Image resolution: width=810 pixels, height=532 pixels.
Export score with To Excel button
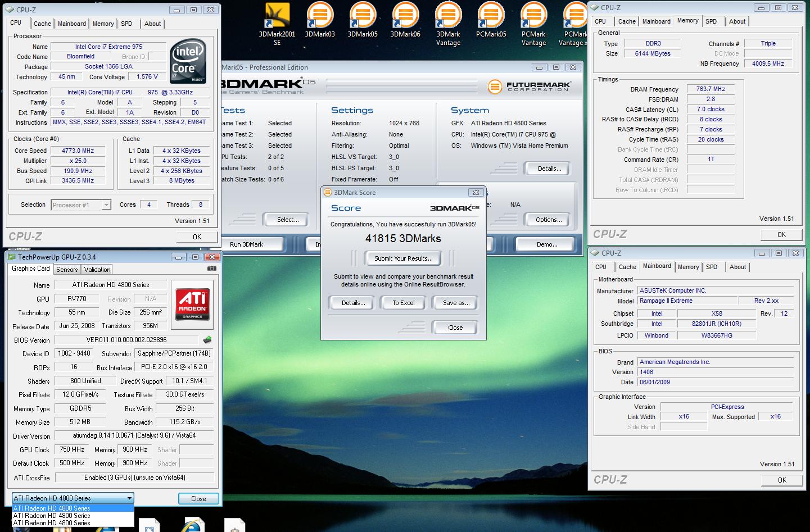click(x=404, y=303)
